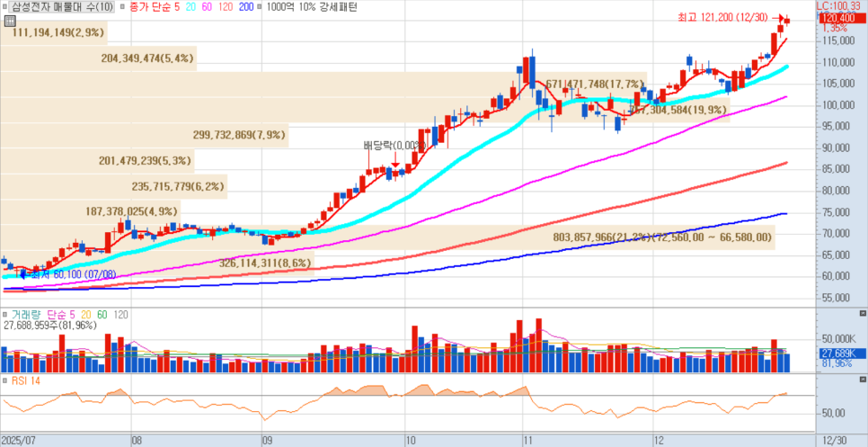Click the LC:100.33 readout on price axis
Image resolution: width=868 pixels, height=447 pixels.
840,5
